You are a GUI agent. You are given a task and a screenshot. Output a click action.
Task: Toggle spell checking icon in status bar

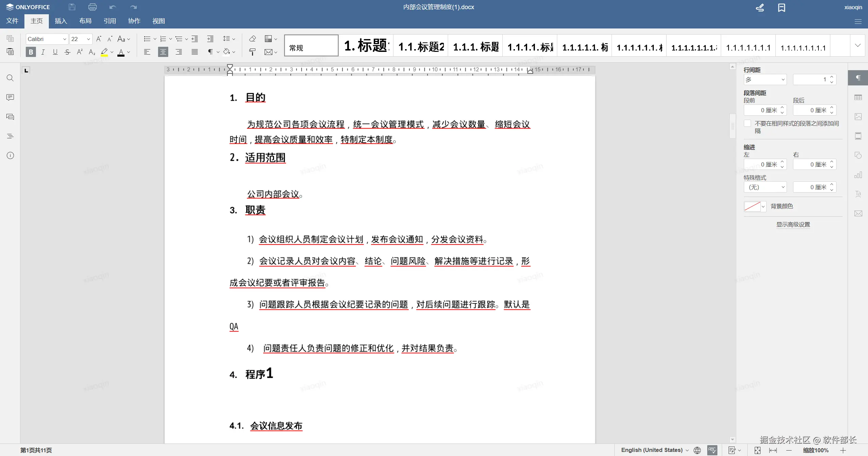click(712, 450)
